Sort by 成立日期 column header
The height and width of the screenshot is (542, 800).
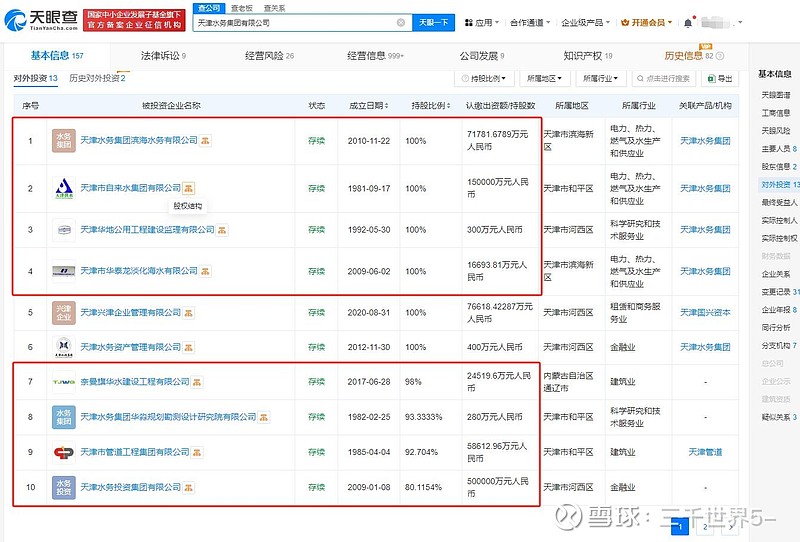click(369, 106)
